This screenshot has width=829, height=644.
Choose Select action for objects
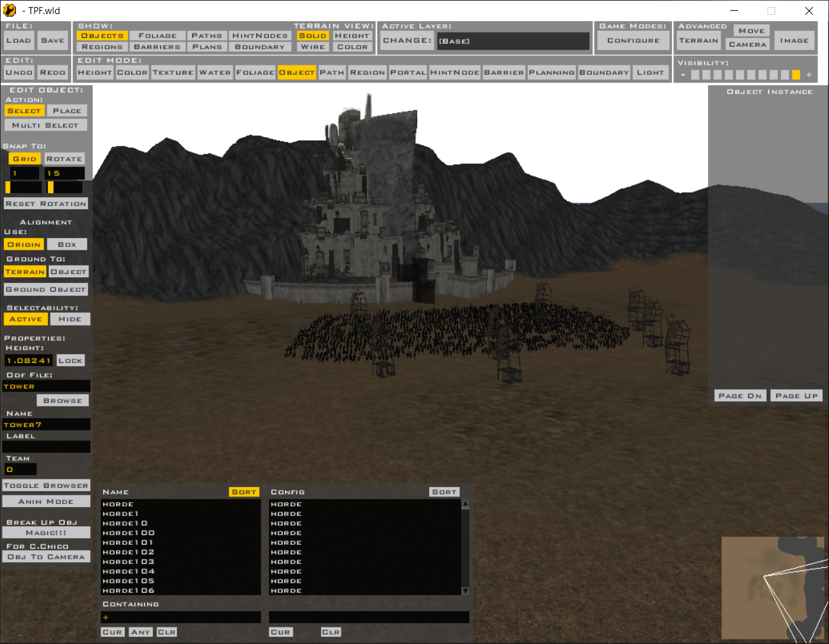click(x=24, y=111)
